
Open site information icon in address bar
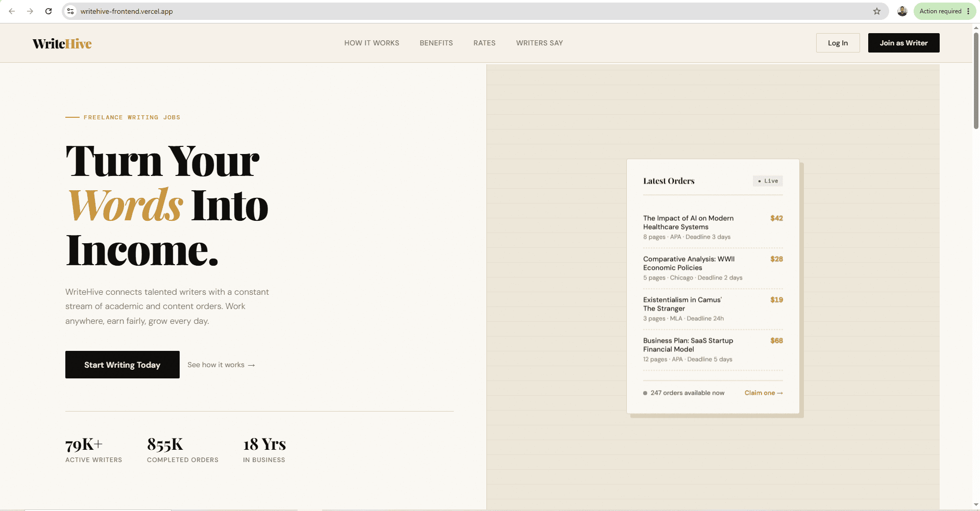click(70, 11)
